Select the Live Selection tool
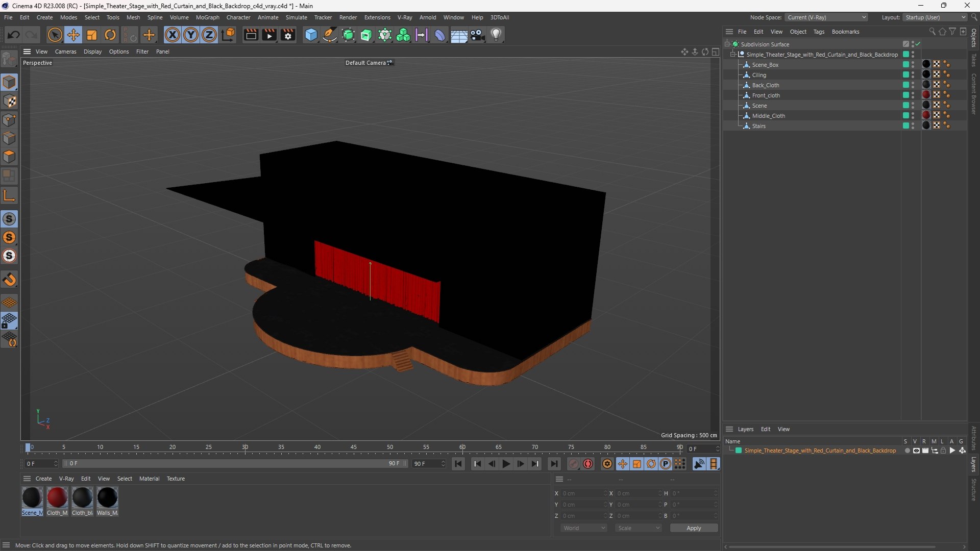The width and height of the screenshot is (980, 551). 55,35
